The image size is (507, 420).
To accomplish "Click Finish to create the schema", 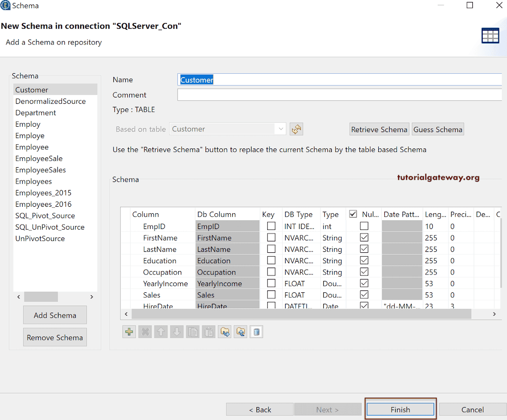I will 400,409.
